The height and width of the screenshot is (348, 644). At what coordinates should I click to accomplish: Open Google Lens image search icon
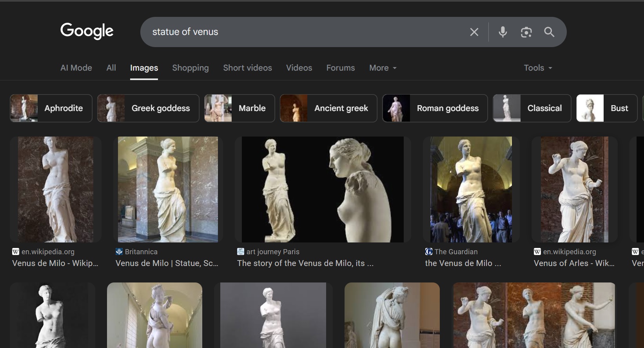(x=526, y=32)
